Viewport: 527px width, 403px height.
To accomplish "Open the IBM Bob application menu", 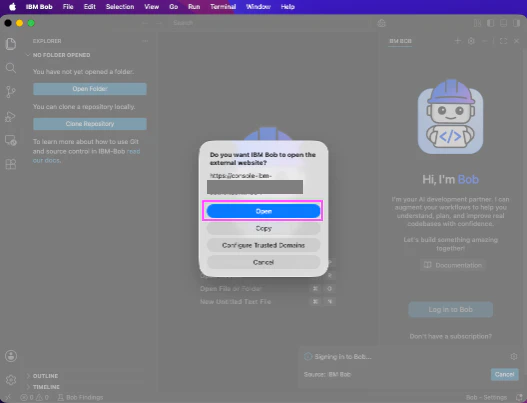I will 39,7.
